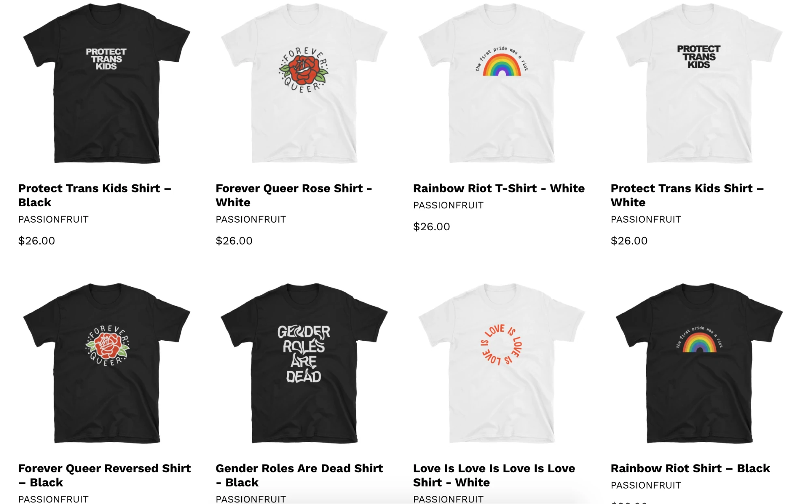Click the Rainbow Riot T-Shirt - White title
Viewport: 812px width, 504px height.
499,188
